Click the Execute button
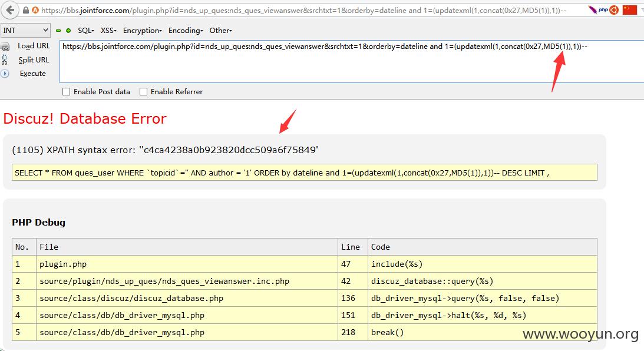 click(33, 74)
